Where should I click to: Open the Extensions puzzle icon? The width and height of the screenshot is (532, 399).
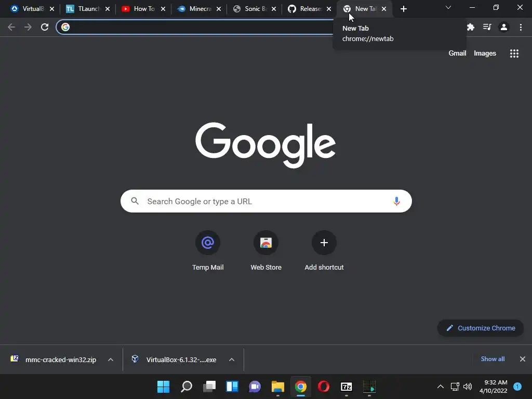(471, 27)
